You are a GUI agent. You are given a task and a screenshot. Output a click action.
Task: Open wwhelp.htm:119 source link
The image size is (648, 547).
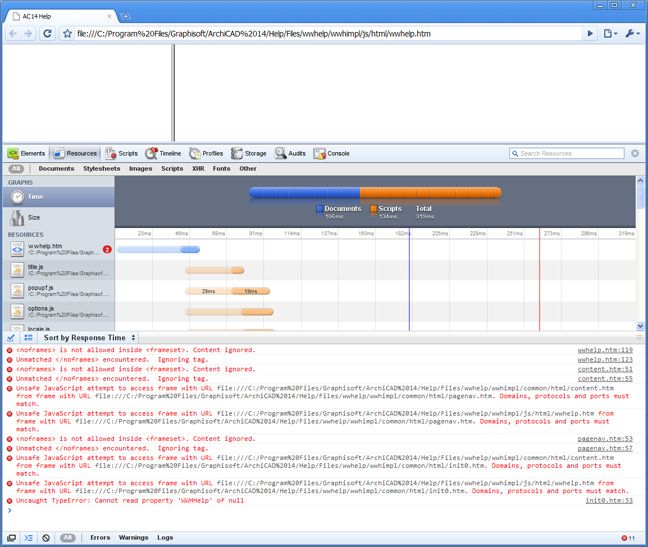pos(605,350)
